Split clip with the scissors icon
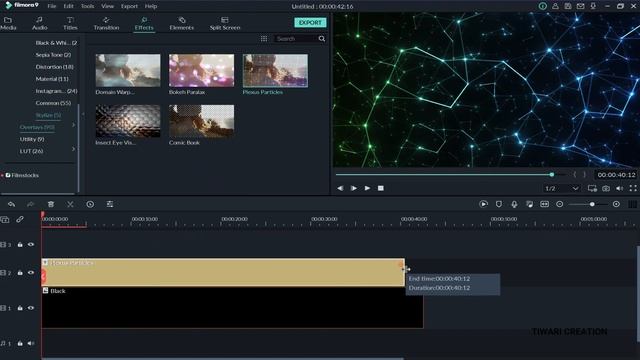Screen dimensions: 640x360 [70, 204]
